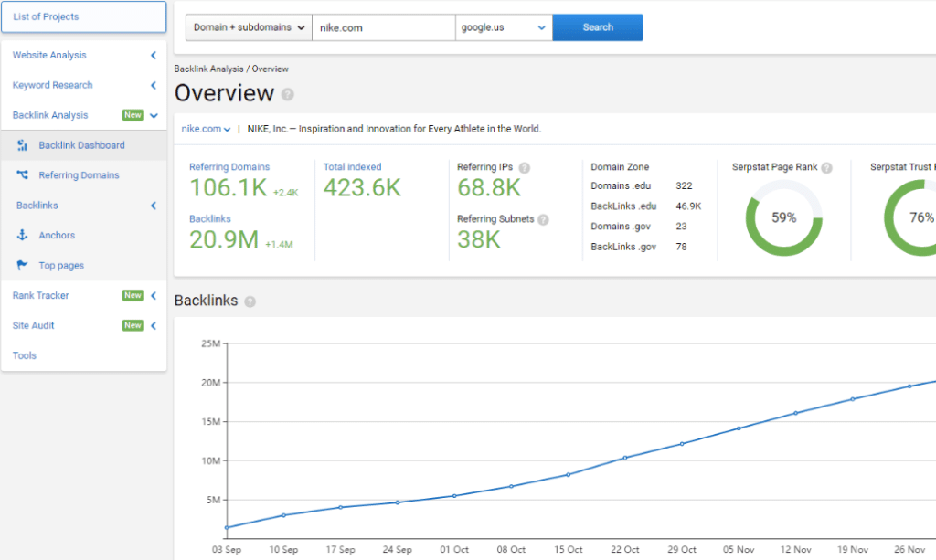Collapse the Backlink Analysis section chevron
936x560 pixels.
click(x=154, y=115)
